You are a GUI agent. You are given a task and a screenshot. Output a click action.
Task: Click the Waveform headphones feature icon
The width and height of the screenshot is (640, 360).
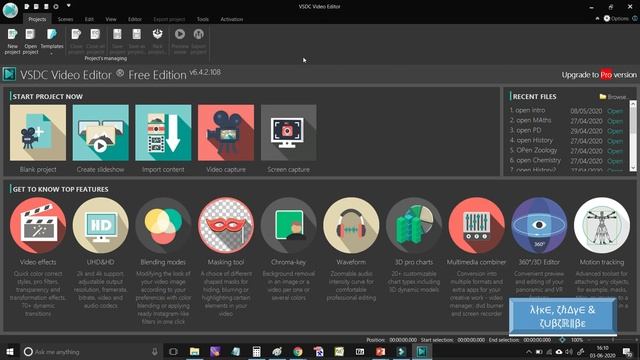[351, 225]
